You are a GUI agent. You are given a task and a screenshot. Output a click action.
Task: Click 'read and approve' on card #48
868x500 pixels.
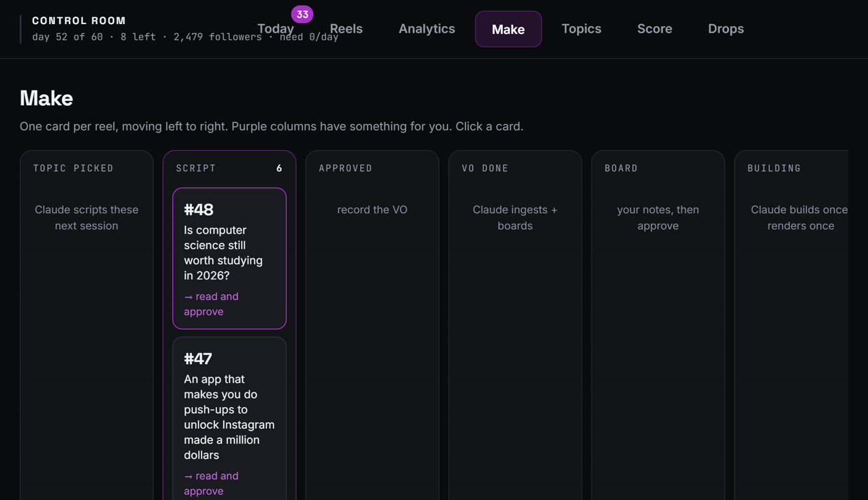[211, 304]
